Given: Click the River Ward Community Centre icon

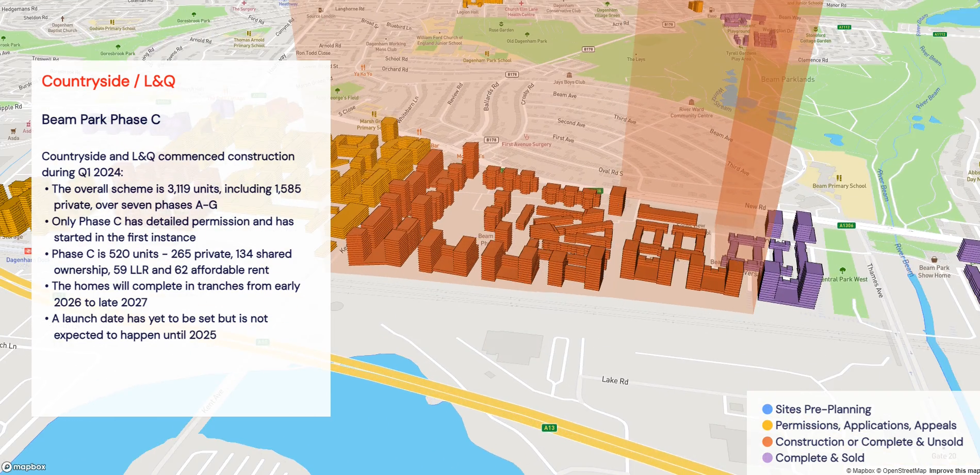Looking at the screenshot, I should click(x=691, y=102).
